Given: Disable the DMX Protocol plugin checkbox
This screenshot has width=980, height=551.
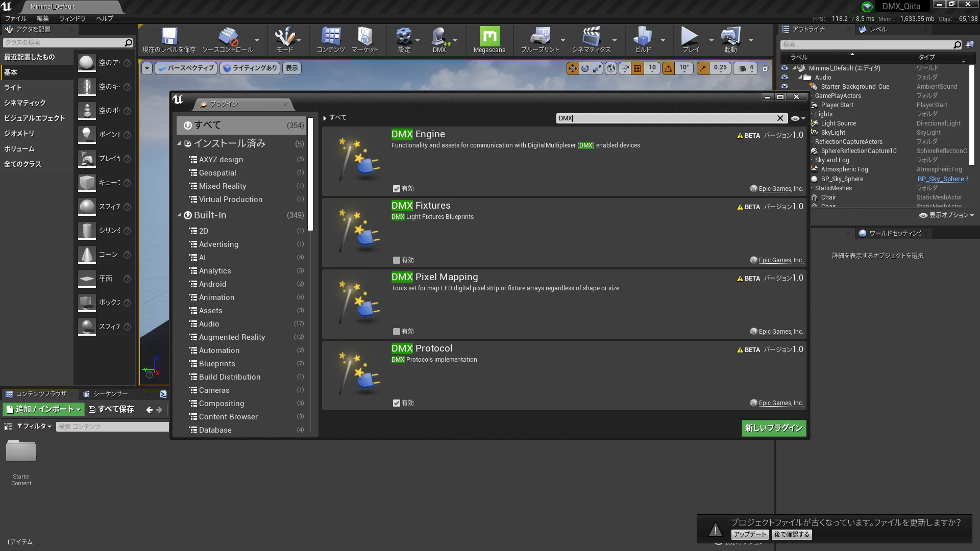Looking at the screenshot, I should tap(397, 403).
